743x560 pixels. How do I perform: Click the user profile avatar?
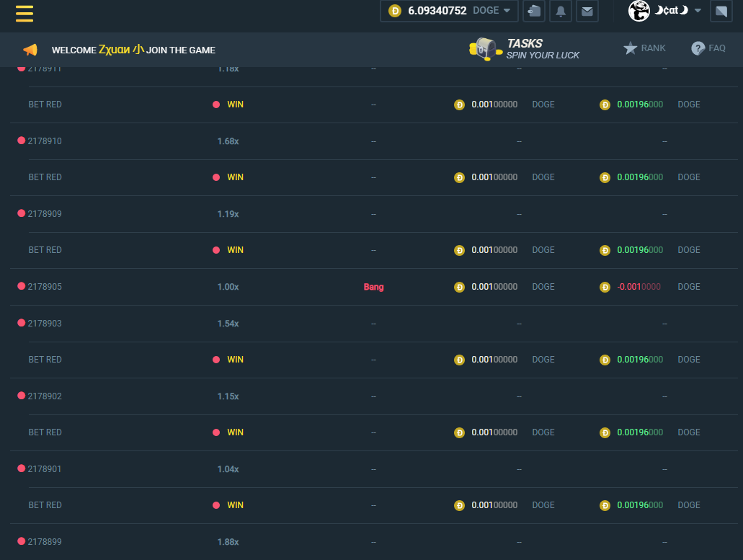[639, 11]
